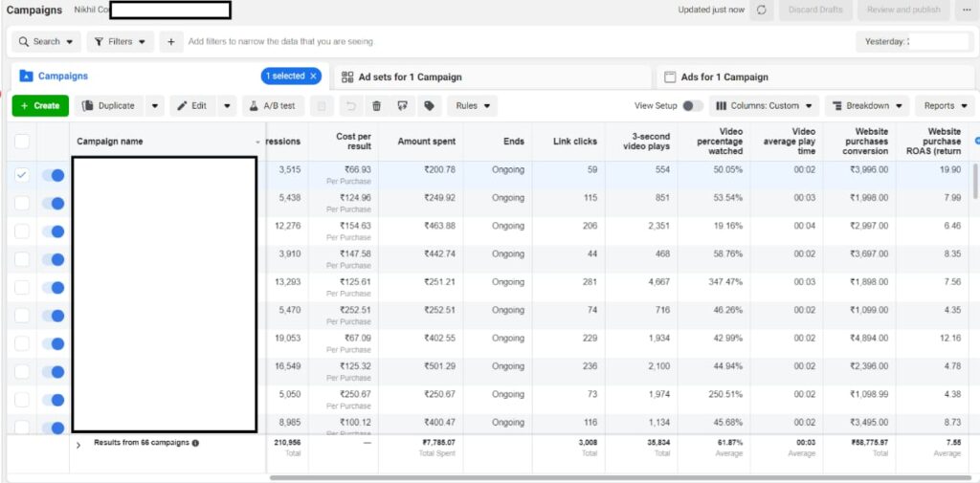This screenshot has height=483, width=980.
Task: Check the checkbox for the 12,276 impressions row
Action: coord(22,231)
